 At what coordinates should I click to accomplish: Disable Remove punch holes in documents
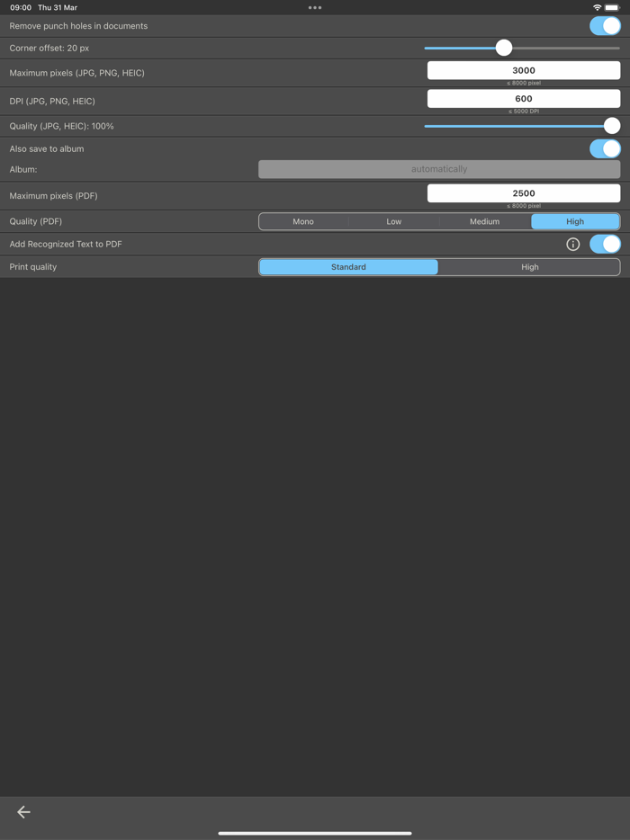[604, 26]
